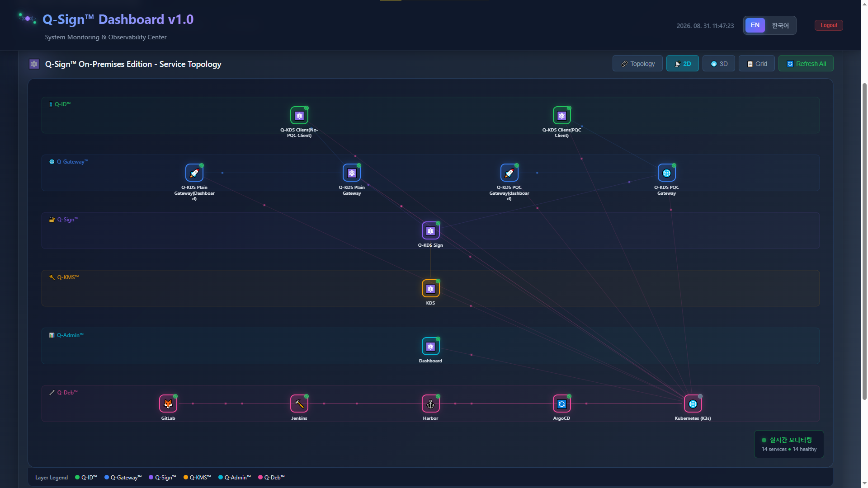Click the Topology button
Screen dimensions: 868x488
pos(637,64)
